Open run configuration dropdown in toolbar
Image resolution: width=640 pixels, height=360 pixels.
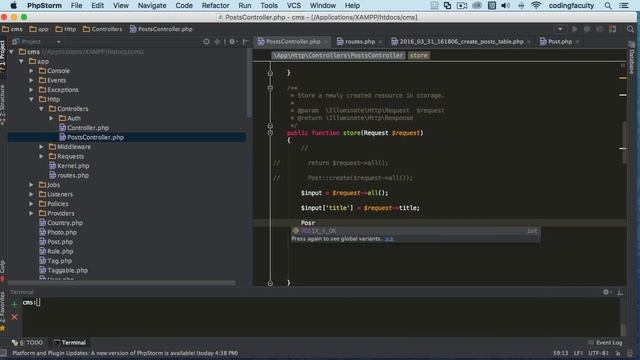click(560, 29)
